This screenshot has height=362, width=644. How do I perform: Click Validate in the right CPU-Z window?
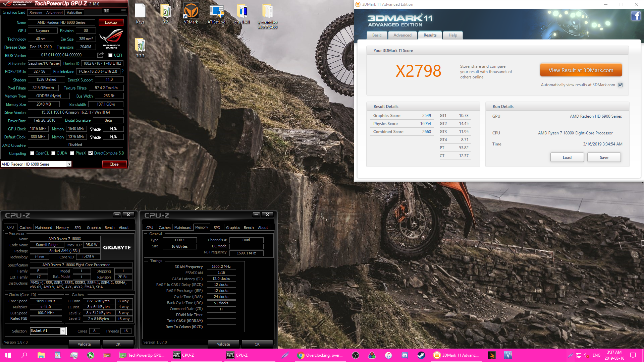223,344
